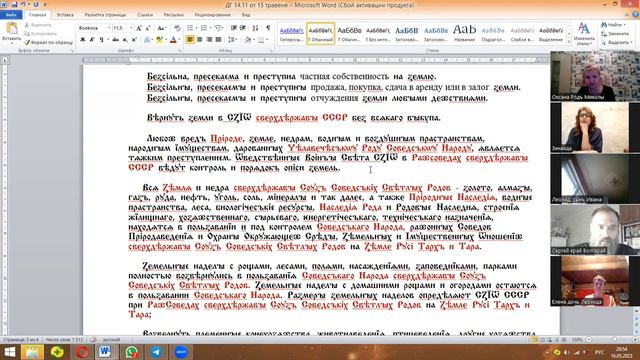Toggle Strikethrough formatting
Image resolution: width=640 pixels, height=360 pixels.
point(116,40)
